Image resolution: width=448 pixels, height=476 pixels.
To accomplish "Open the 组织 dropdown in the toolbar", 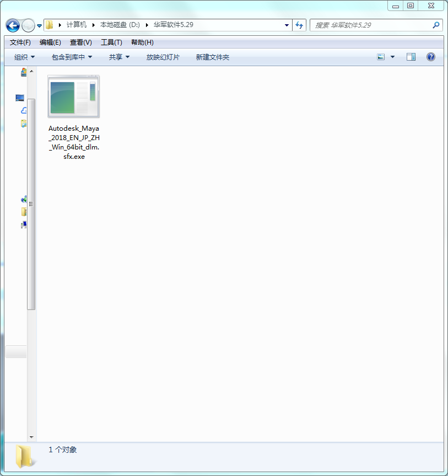I will pos(25,57).
